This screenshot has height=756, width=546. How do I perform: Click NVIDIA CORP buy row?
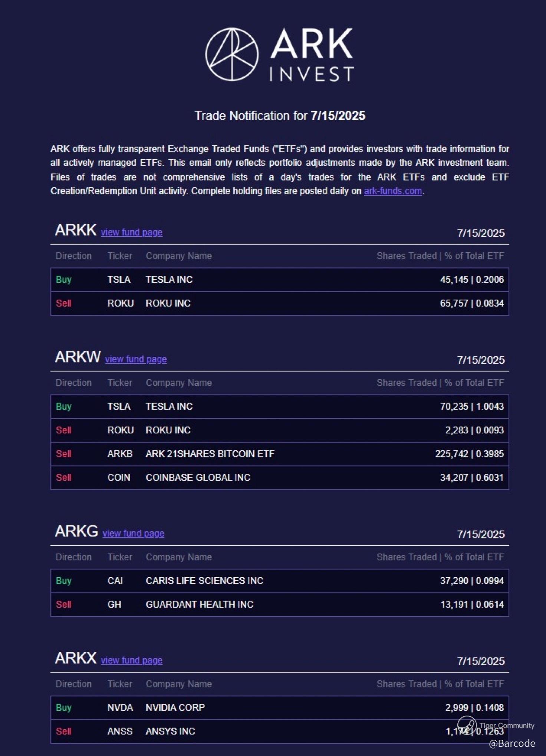click(279, 707)
